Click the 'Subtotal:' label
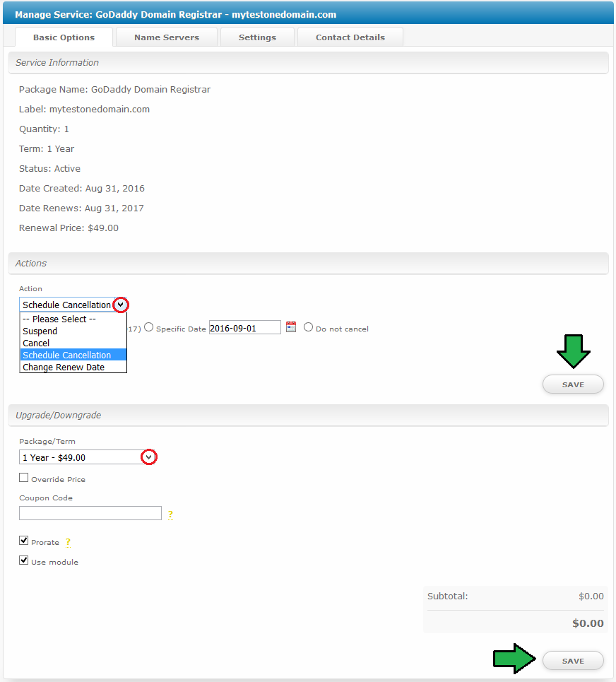Screen dimensions: 616x682 click(448, 596)
